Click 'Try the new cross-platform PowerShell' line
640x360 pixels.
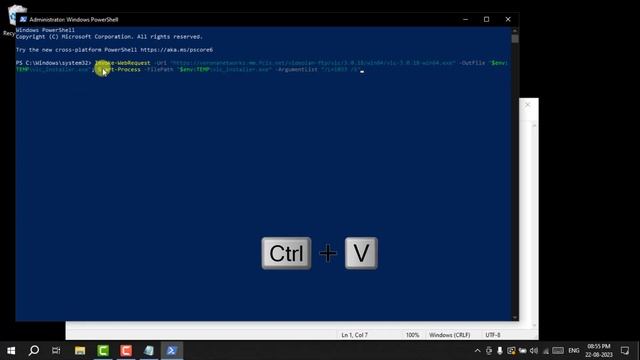[114, 50]
